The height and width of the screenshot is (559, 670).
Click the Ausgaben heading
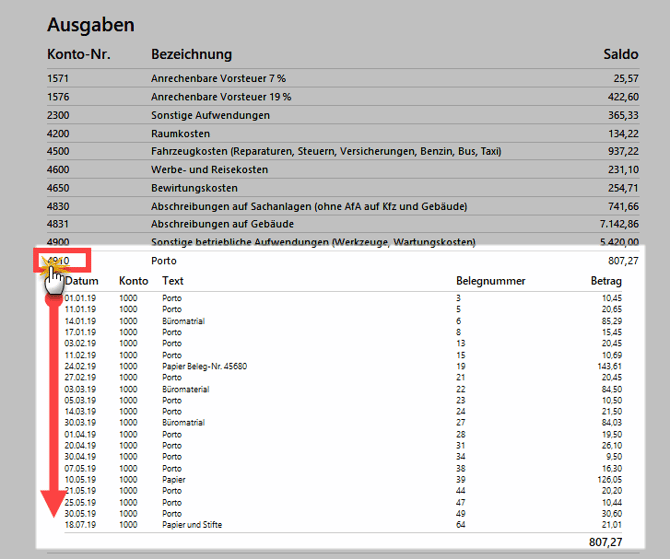[x=90, y=25]
